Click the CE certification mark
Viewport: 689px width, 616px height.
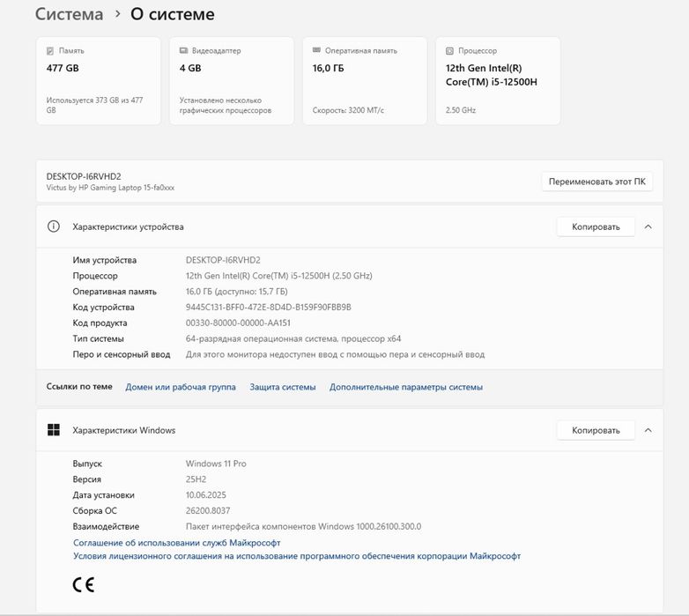[84, 583]
